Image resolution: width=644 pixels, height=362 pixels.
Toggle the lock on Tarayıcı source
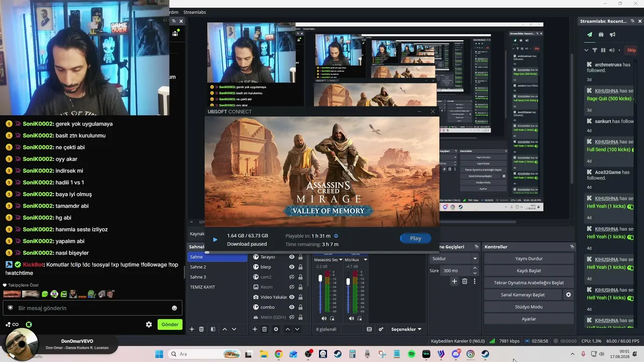[x=300, y=257]
